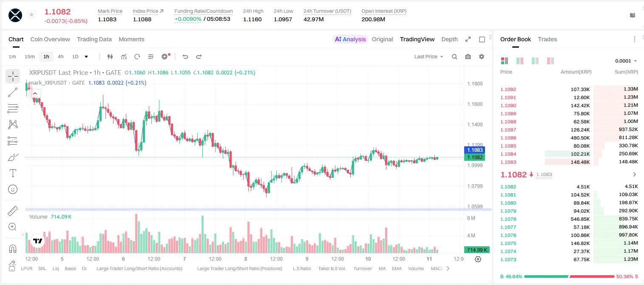644x285 pixels.
Task: Open the Coin Overview tab
Action: click(x=50, y=39)
